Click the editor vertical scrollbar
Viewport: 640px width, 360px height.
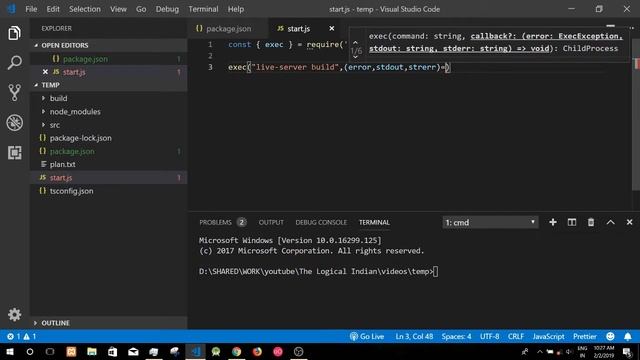636,114
